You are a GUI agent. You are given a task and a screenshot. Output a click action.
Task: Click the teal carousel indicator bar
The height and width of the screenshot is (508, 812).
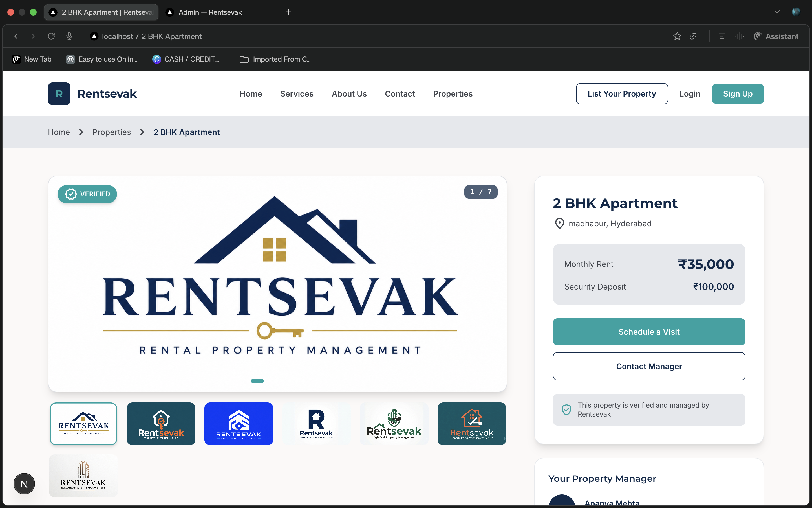coord(257,381)
